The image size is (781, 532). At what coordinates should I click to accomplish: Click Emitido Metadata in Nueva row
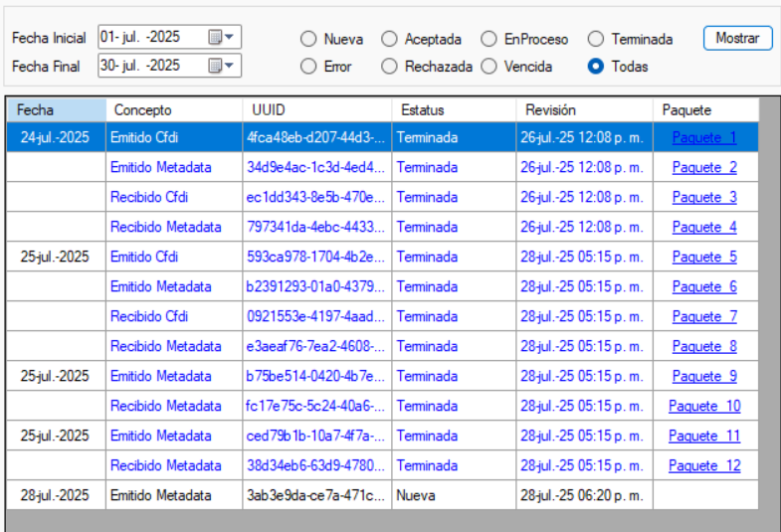click(174, 495)
